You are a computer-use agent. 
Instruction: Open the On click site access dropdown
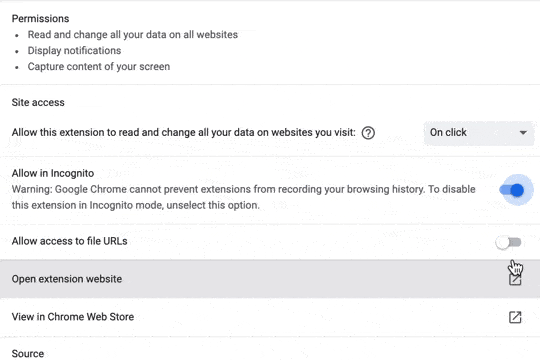pyautogui.click(x=479, y=133)
